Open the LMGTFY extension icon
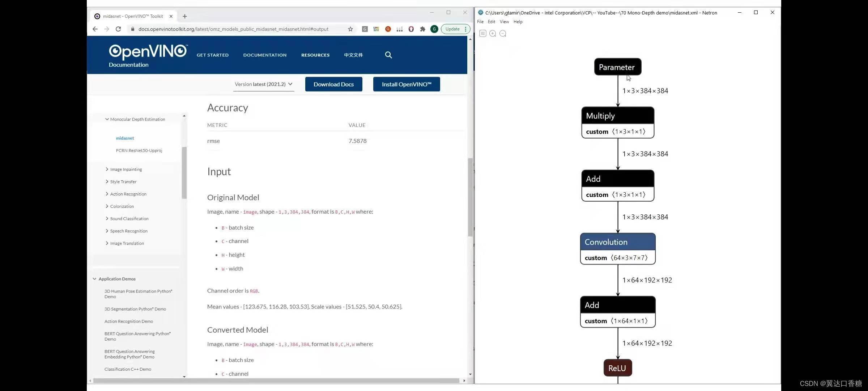Image resolution: width=868 pixels, height=391 pixels. 376,29
